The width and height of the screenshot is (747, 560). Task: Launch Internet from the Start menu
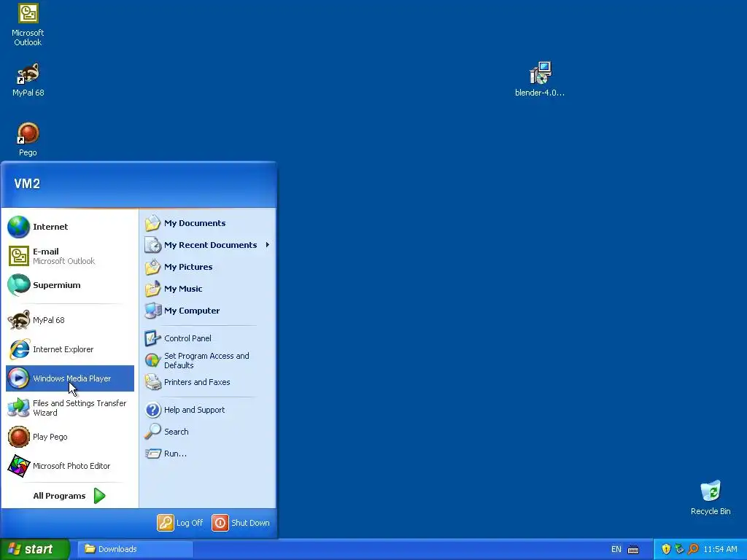click(x=69, y=227)
